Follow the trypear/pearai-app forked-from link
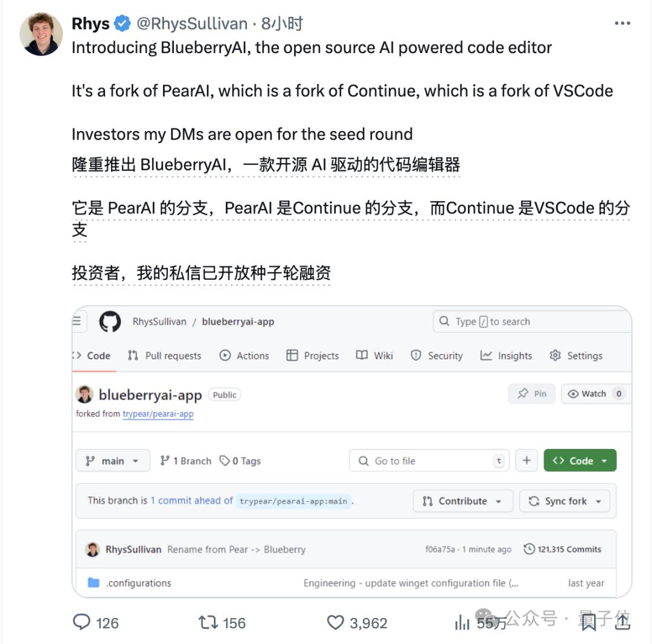Screen dimensions: 652x644 pos(158,414)
